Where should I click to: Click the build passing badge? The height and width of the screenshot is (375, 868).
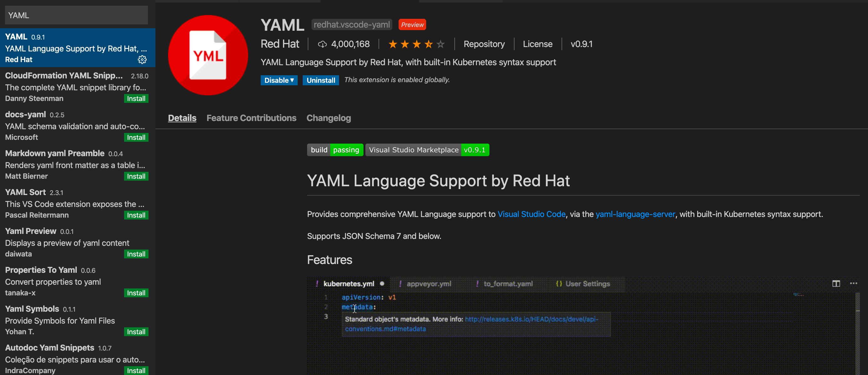[335, 150]
